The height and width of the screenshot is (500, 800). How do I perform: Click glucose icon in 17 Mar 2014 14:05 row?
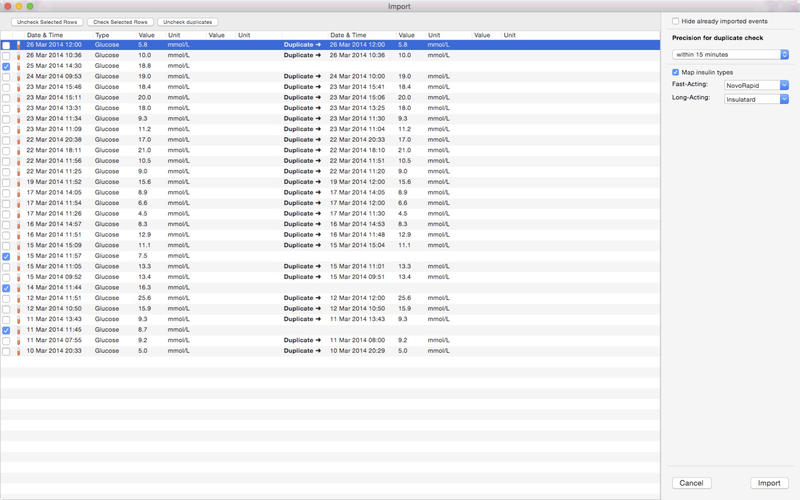18,193
